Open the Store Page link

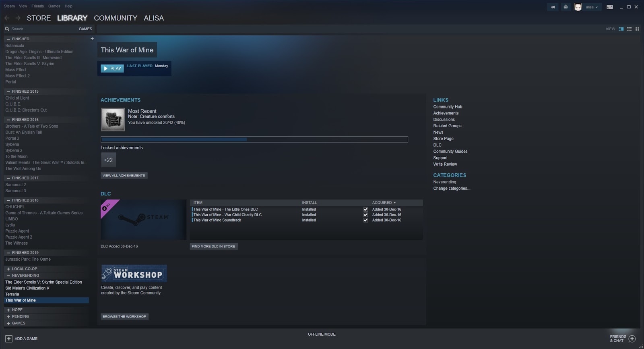tap(443, 139)
